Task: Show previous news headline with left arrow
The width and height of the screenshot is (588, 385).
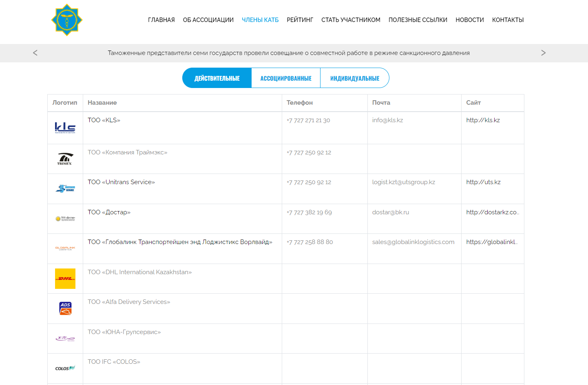Action: pyautogui.click(x=35, y=53)
